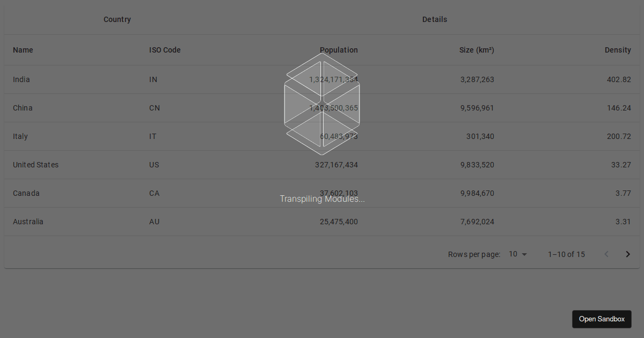Click the ISO Code column header

165,50
